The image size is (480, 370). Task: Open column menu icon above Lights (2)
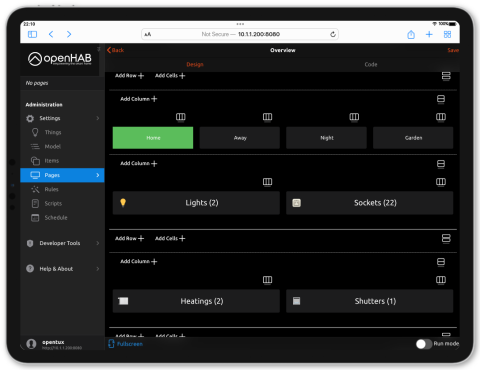[x=267, y=182]
